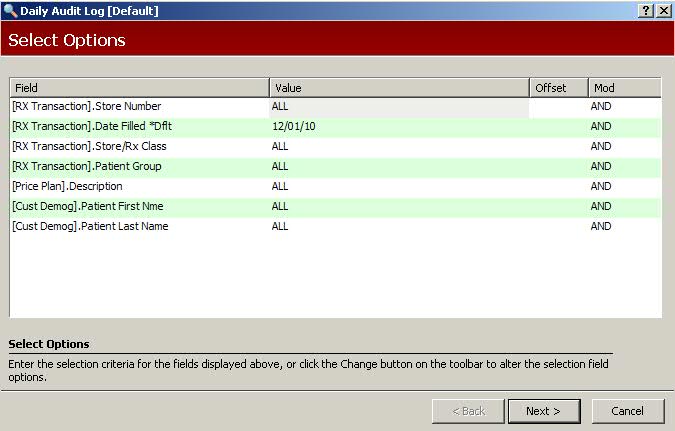Click the Mod column header
The height and width of the screenshot is (431, 675).
[624, 88]
